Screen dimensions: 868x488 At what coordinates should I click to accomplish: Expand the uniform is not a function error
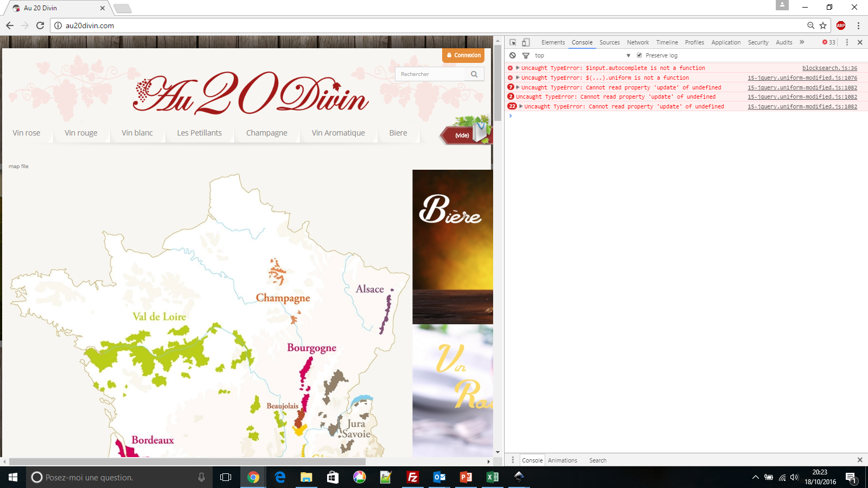tap(518, 78)
